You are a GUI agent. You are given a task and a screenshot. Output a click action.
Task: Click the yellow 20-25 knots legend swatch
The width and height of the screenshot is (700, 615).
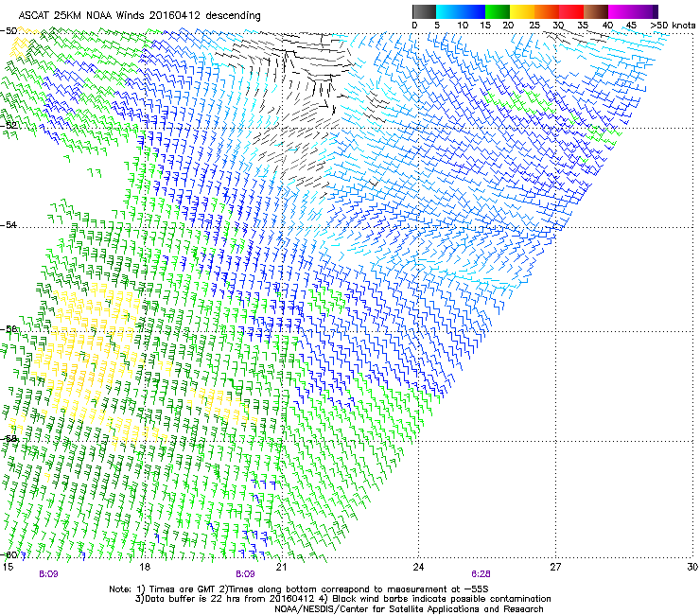[522, 11]
